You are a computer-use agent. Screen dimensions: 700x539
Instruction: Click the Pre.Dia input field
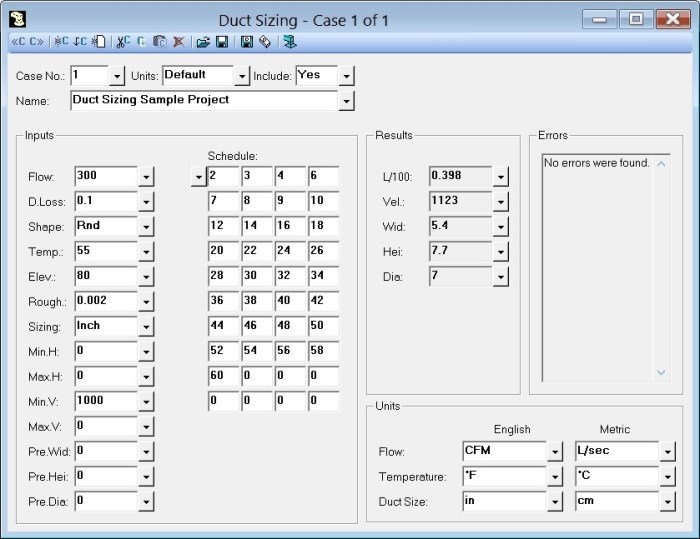[106, 501]
